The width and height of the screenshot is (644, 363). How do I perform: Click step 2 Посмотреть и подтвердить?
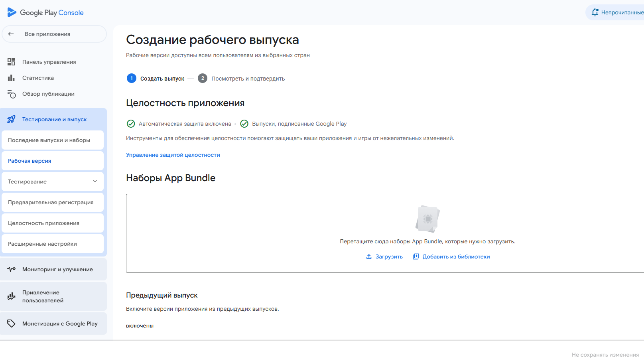247,78
